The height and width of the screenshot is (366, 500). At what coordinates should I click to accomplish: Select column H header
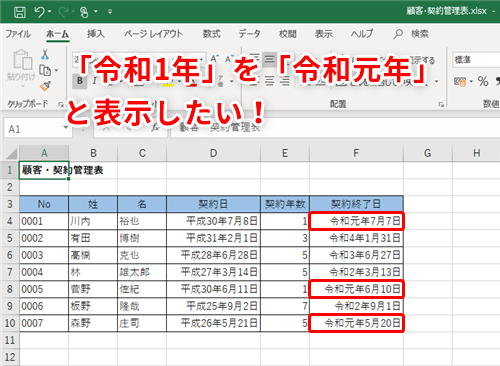476,153
